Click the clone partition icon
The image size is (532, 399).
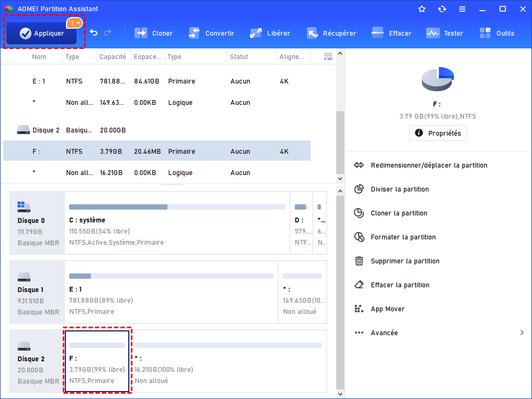tap(359, 213)
